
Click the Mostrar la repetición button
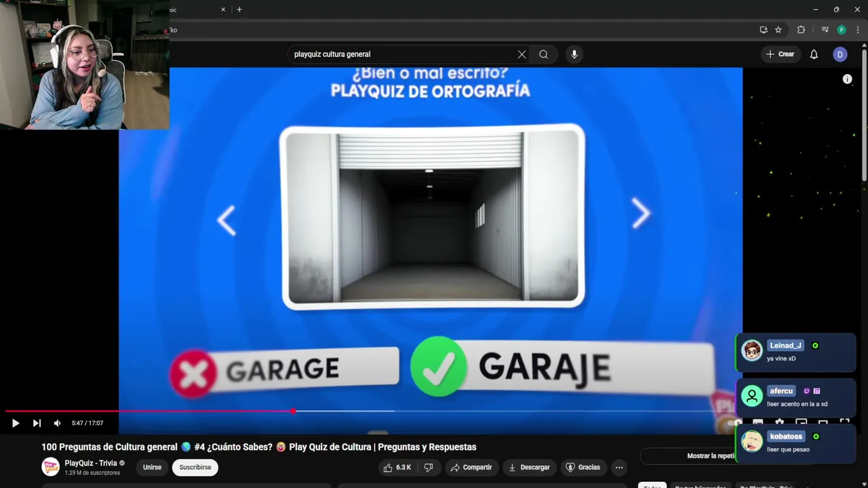click(x=711, y=456)
